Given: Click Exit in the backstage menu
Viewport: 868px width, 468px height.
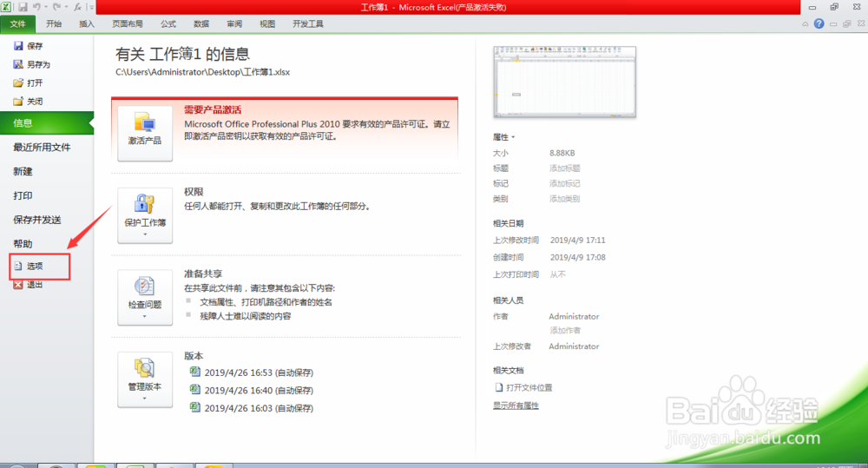Looking at the screenshot, I should click(x=28, y=285).
